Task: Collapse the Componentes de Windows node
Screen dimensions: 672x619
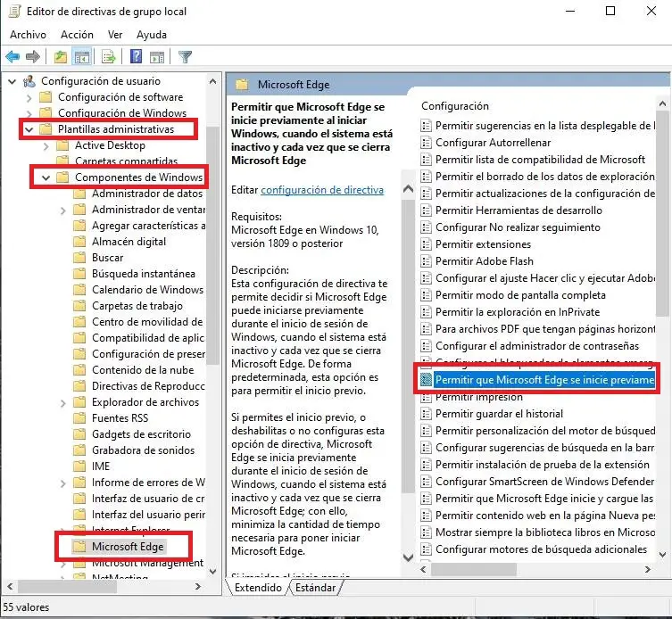Action: (x=46, y=177)
